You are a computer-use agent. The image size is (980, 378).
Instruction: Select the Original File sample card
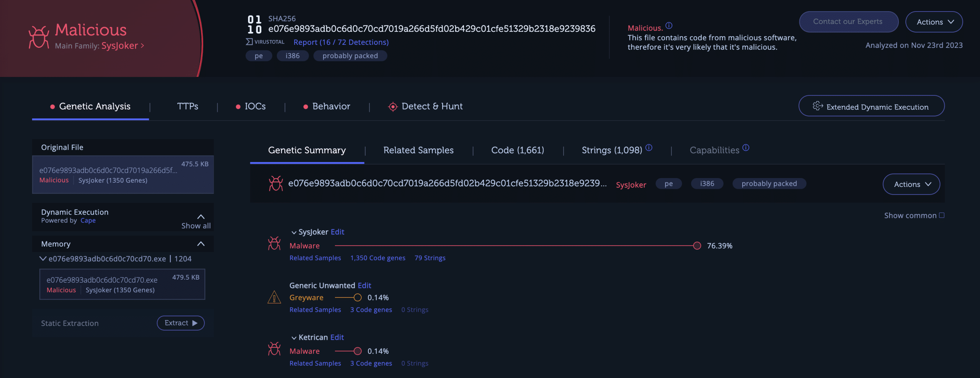[123, 174]
